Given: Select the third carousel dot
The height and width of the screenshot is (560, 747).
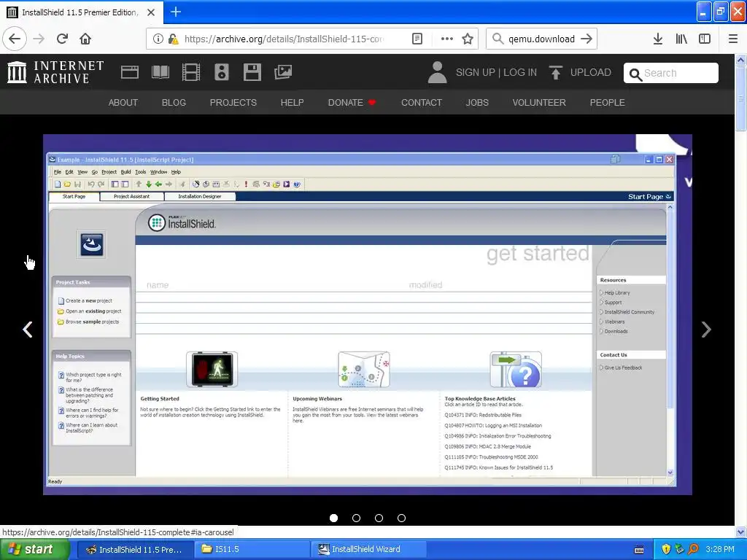Looking at the screenshot, I should (x=379, y=518).
